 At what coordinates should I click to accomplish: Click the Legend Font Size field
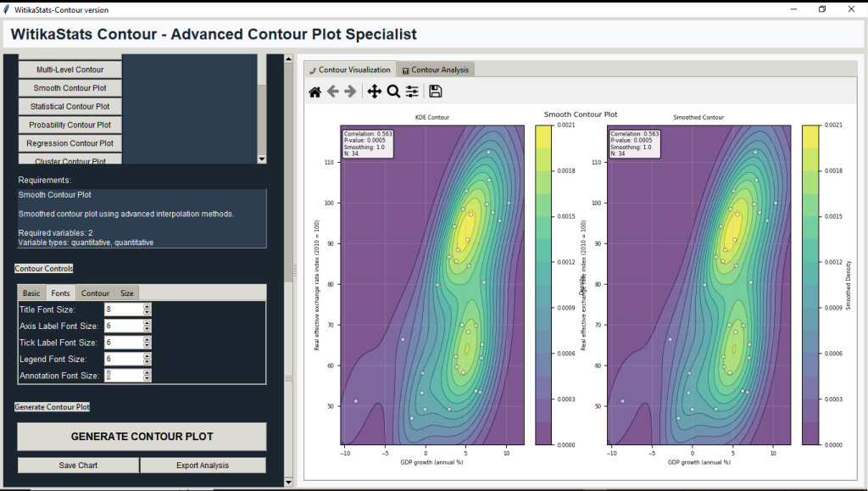124,360
